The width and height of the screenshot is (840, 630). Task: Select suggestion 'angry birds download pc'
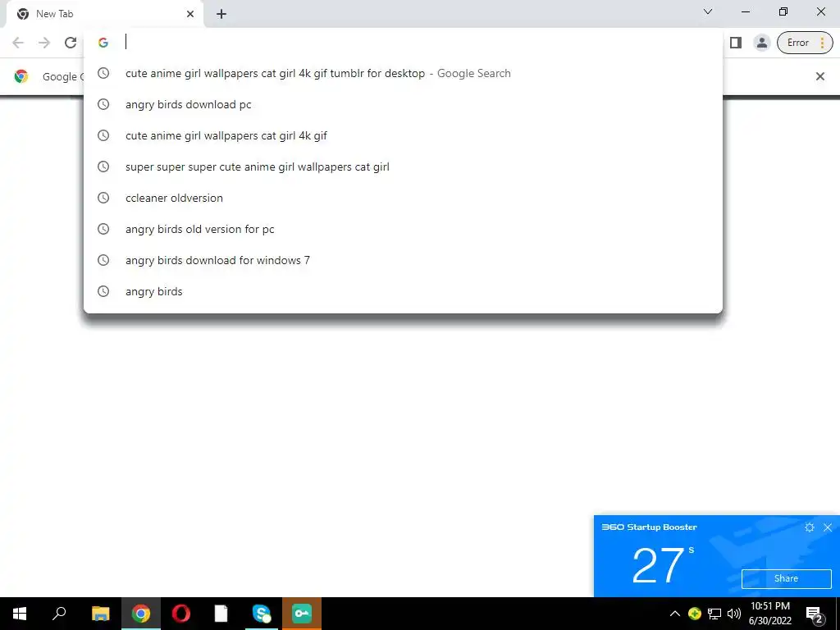click(403, 104)
